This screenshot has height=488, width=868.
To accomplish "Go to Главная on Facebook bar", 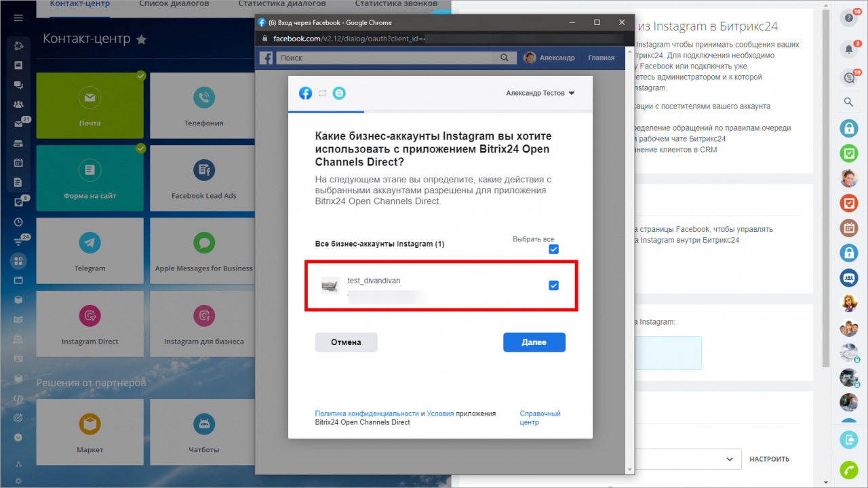I will (x=601, y=58).
